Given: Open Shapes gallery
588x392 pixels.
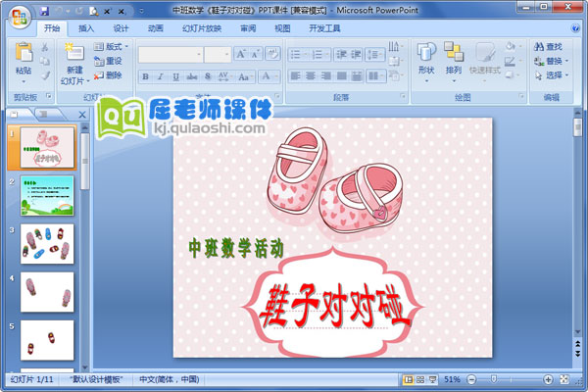Looking at the screenshot, I should [x=426, y=62].
